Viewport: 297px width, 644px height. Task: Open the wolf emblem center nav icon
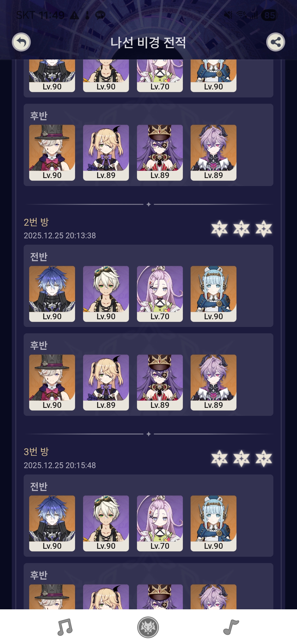148,627
